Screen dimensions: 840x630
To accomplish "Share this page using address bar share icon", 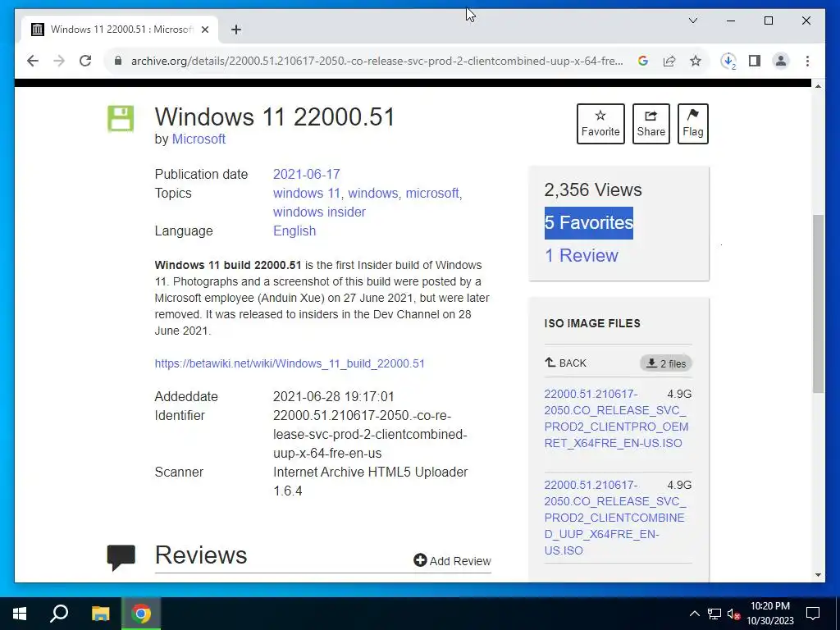I will pyautogui.click(x=669, y=61).
